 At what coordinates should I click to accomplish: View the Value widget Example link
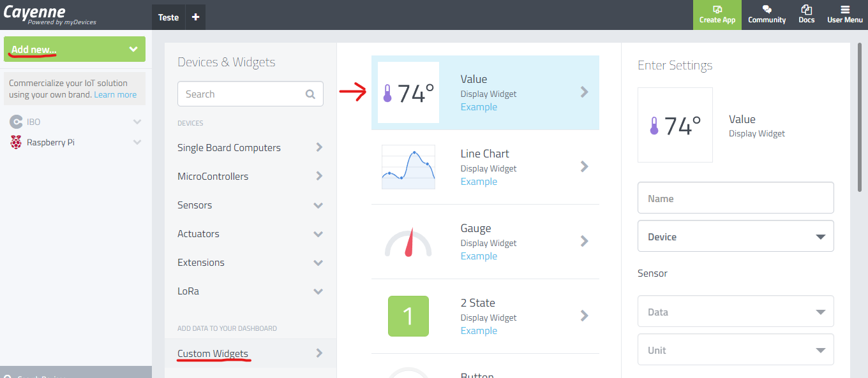coord(479,107)
